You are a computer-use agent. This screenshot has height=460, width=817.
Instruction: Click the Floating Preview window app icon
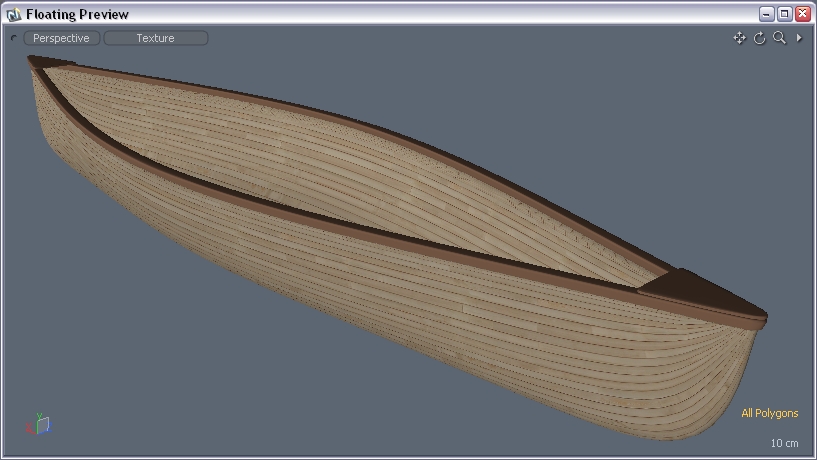(14, 14)
